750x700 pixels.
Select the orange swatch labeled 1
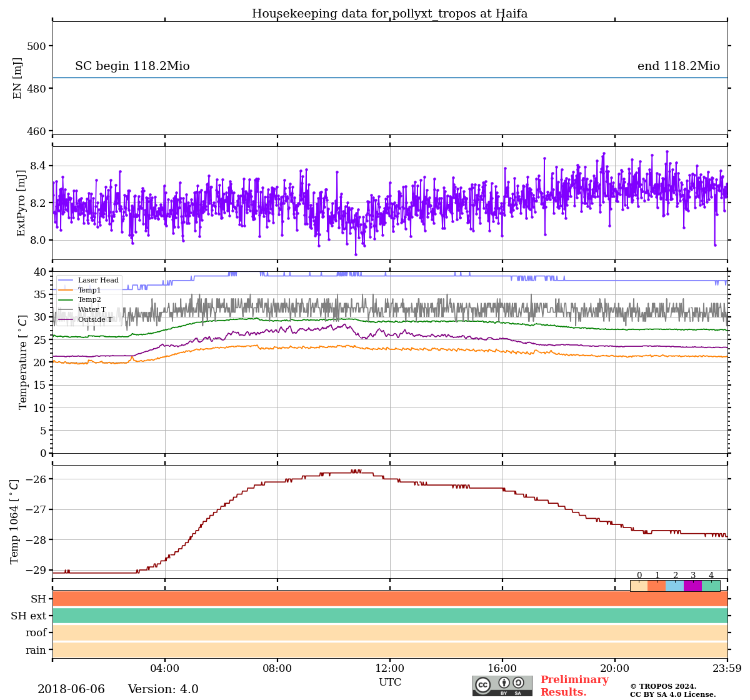point(657,586)
